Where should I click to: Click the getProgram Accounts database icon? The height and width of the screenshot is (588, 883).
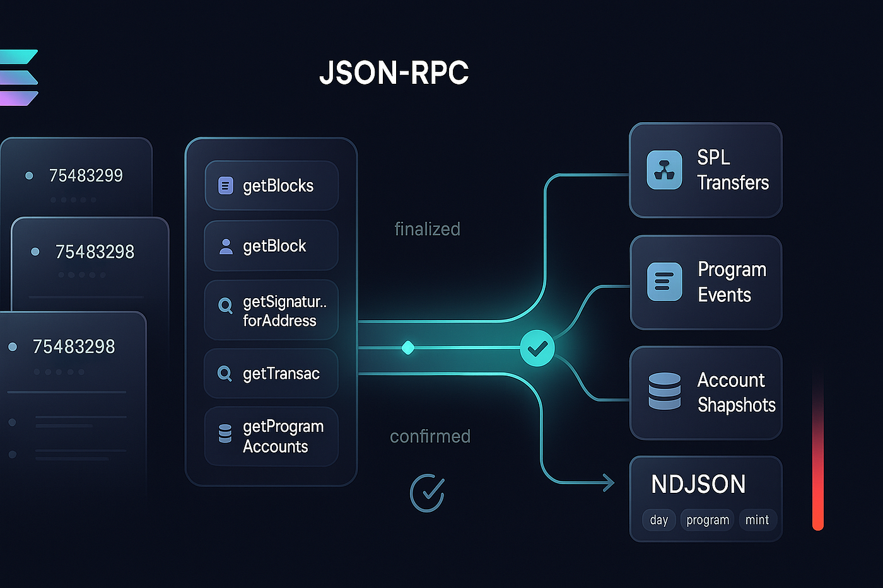pos(225,433)
